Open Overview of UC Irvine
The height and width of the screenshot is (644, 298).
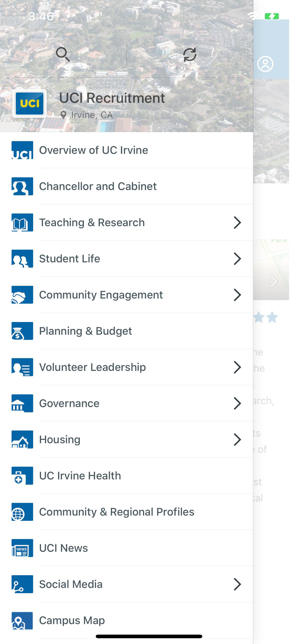126,150
